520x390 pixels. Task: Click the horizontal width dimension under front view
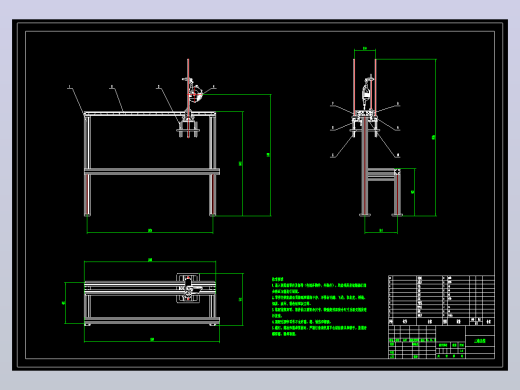click(x=150, y=231)
